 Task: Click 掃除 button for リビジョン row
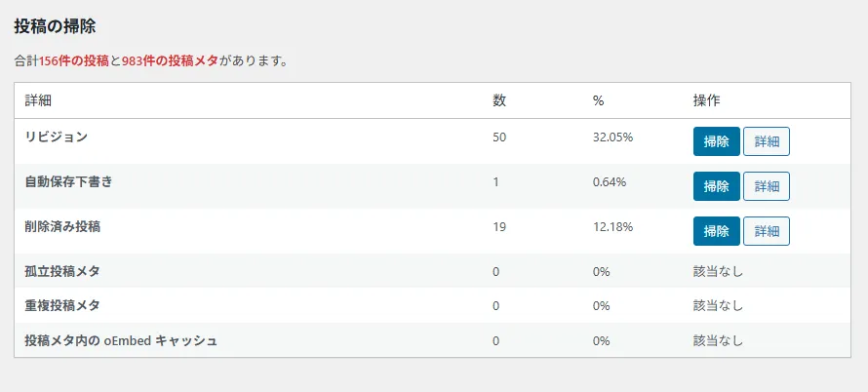coord(717,141)
